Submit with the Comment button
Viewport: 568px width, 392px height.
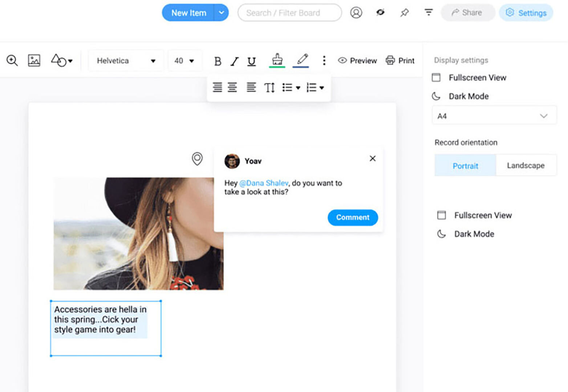tap(353, 217)
